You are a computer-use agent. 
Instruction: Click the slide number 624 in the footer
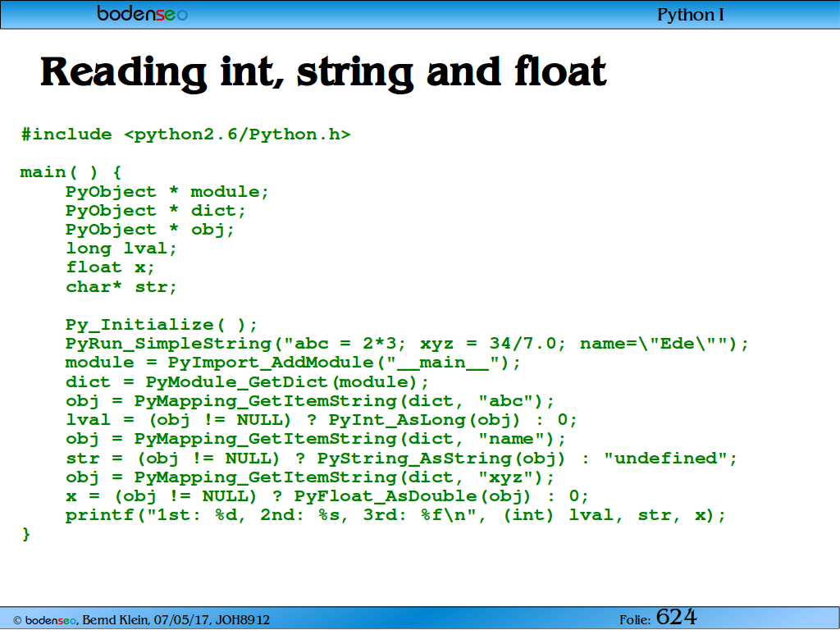tap(676, 617)
